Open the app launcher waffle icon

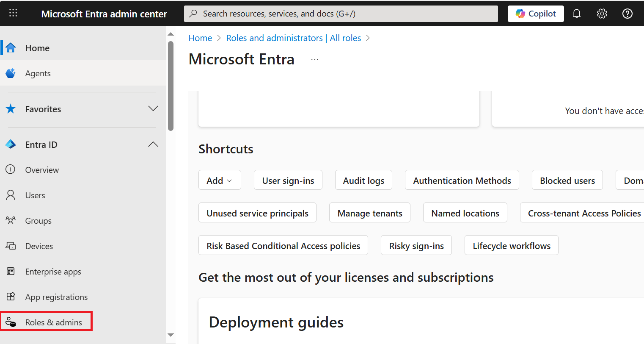coord(13,13)
